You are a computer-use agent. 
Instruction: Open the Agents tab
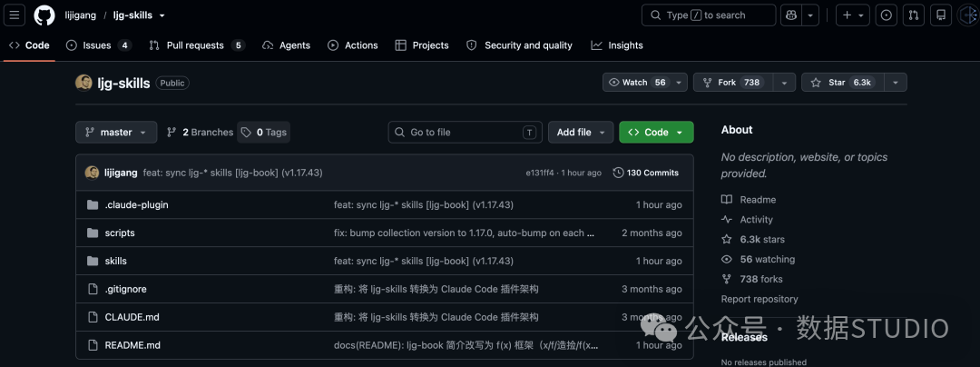(286, 45)
